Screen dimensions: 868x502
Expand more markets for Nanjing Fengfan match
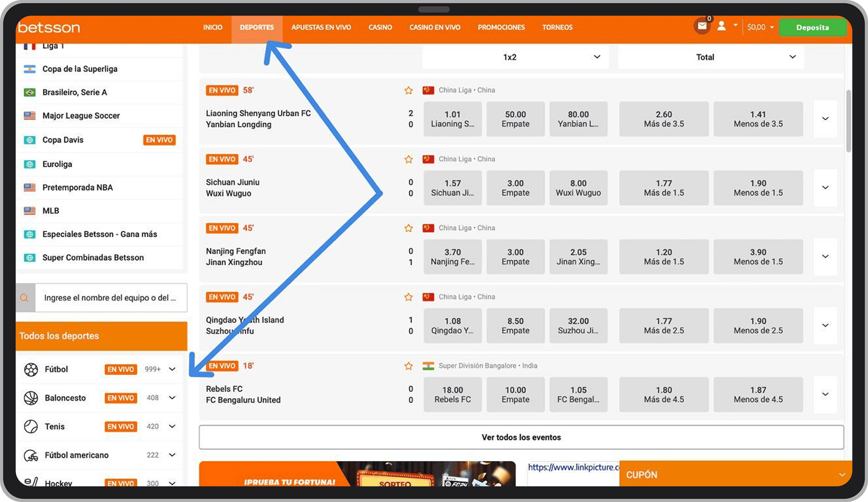click(826, 257)
